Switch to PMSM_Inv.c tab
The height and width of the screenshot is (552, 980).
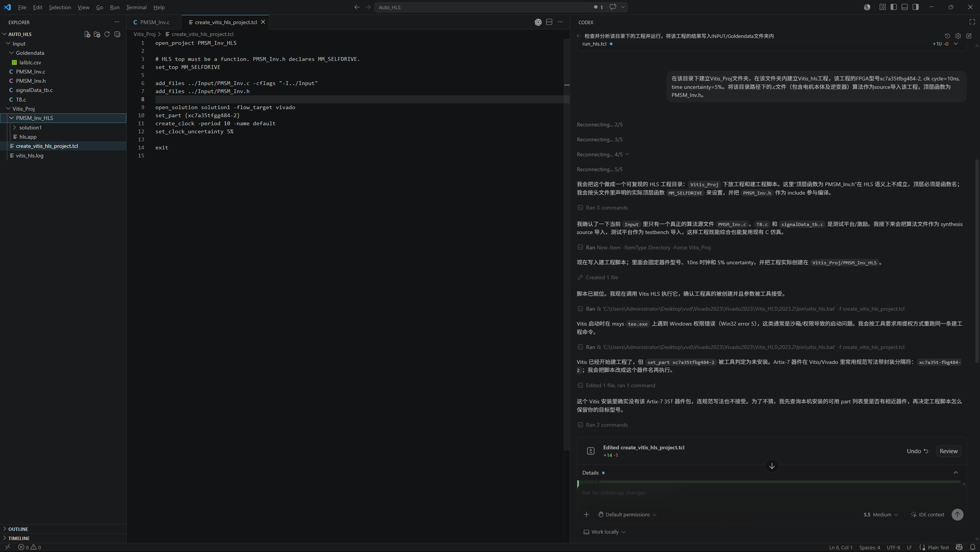155,22
